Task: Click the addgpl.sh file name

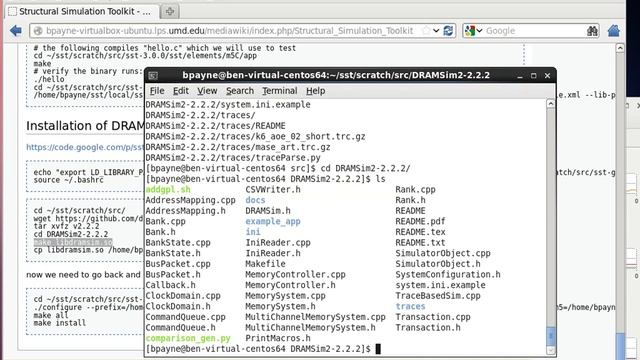Action: (x=168, y=189)
